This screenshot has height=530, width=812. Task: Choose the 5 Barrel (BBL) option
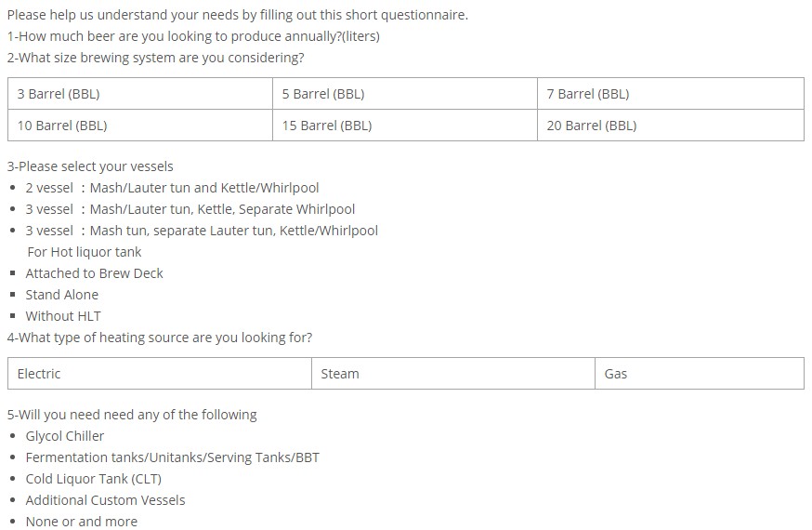pyautogui.click(x=323, y=94)
